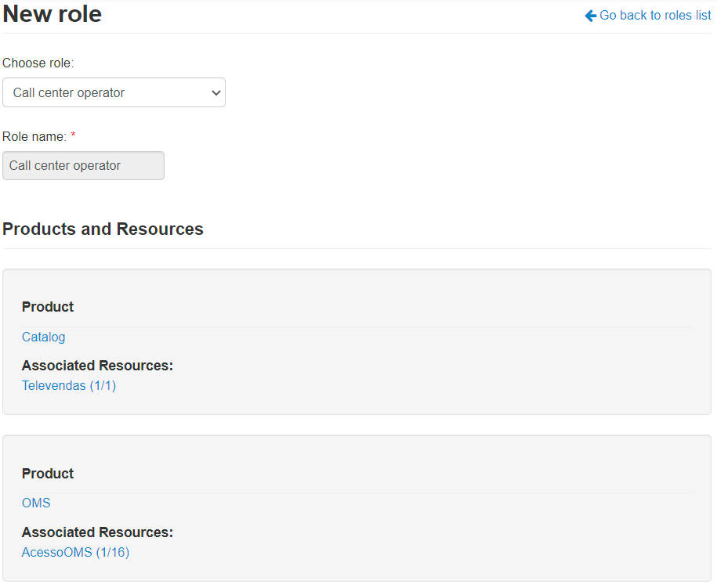Click Associated Resources label above AcessoOMS
This screenshot has height=588, width=717.
[x=97, y=532]
